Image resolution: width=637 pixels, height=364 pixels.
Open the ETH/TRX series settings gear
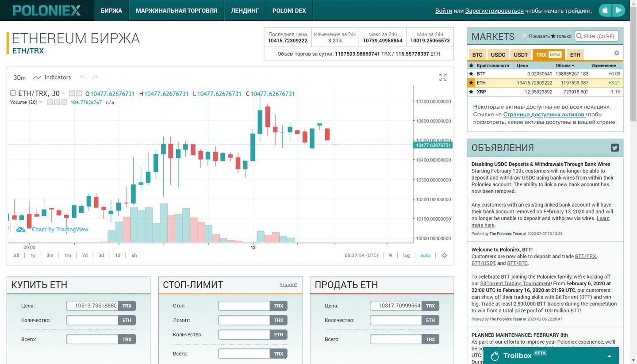(79, 93)
